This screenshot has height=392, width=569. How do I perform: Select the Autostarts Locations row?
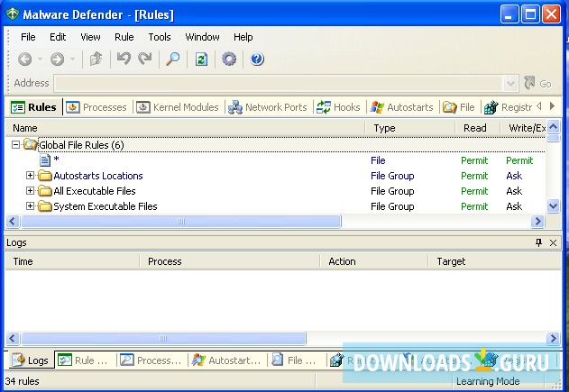click(276, 176)
